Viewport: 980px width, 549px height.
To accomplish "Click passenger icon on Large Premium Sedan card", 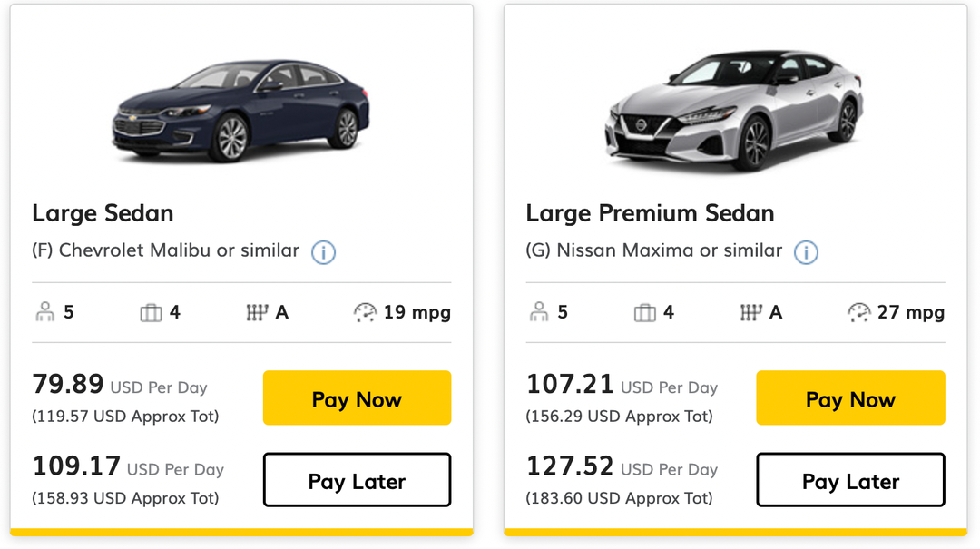I will tap(538, 313).
